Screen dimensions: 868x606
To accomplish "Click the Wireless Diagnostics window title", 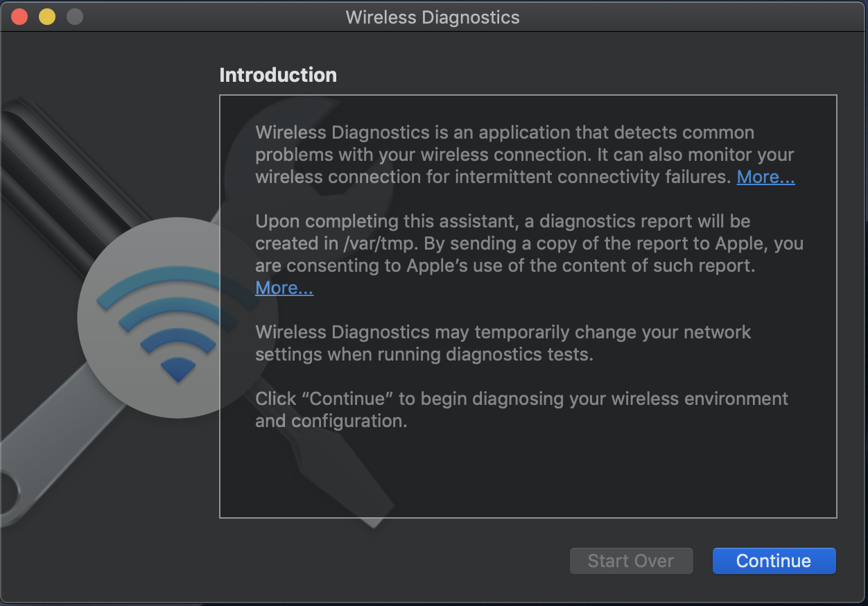I will (x=433, y=17).
